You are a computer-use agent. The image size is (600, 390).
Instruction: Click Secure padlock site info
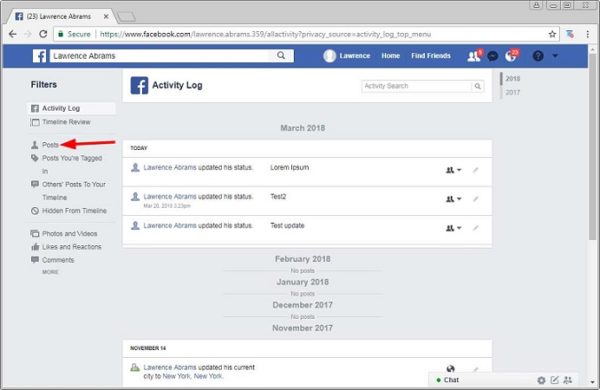(74, 34)
